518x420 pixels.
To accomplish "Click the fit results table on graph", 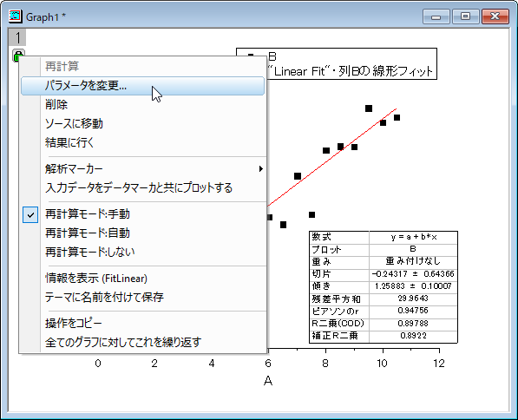I will pos(384,287).
